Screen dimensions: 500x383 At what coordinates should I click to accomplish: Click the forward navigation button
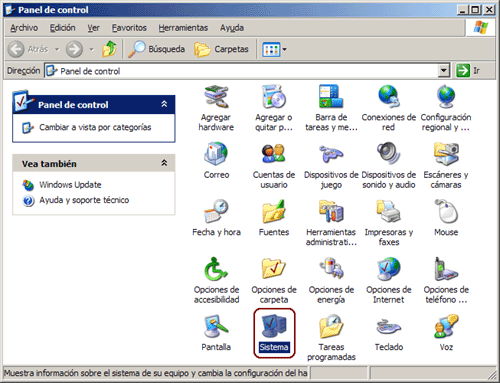click(74, 49)
